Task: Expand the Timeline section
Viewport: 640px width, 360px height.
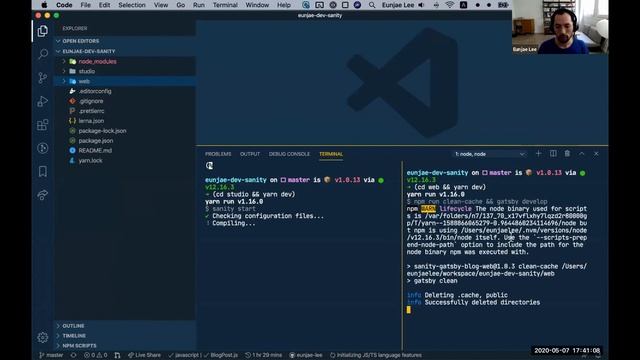Action: 125,336
